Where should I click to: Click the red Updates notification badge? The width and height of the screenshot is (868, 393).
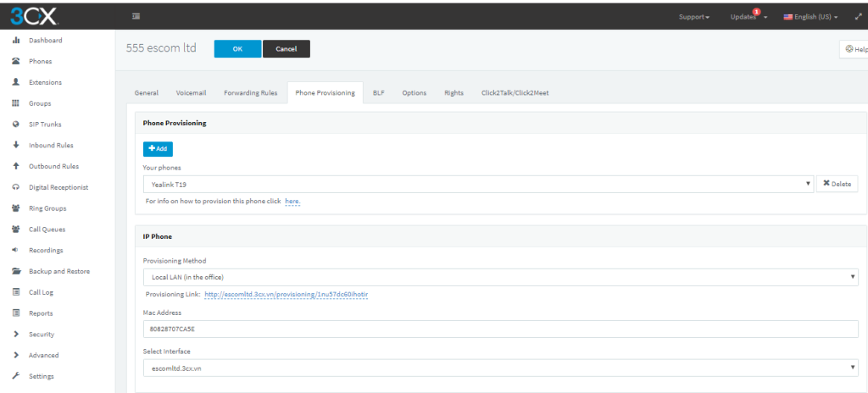coord(756,12)
